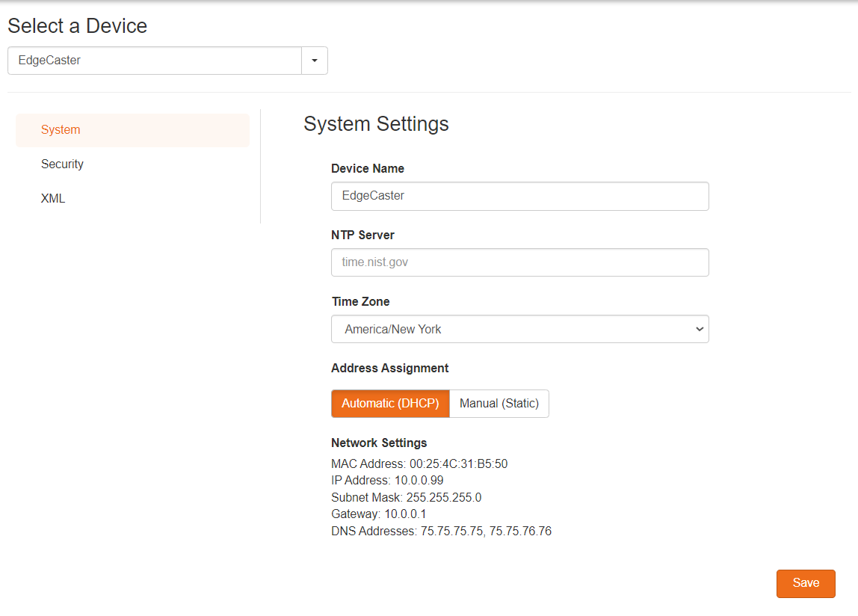858x616 pixels.
Task: Click the EdgeCaster device selection field
Action: pos(155,61)
